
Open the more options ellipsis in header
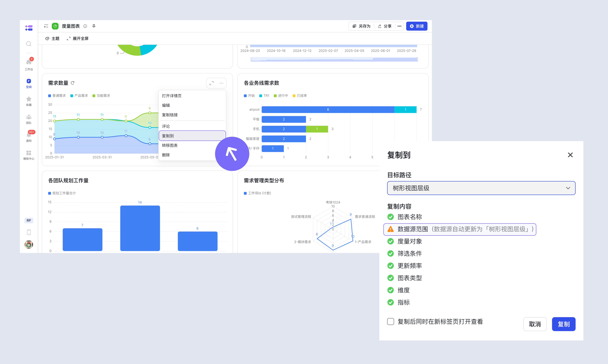(x=399, y=26)
